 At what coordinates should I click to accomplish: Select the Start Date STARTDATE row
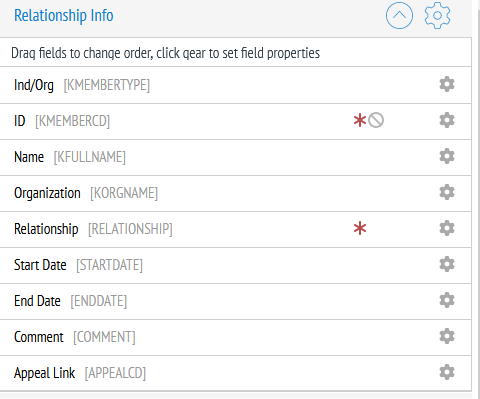coord(236,265)
